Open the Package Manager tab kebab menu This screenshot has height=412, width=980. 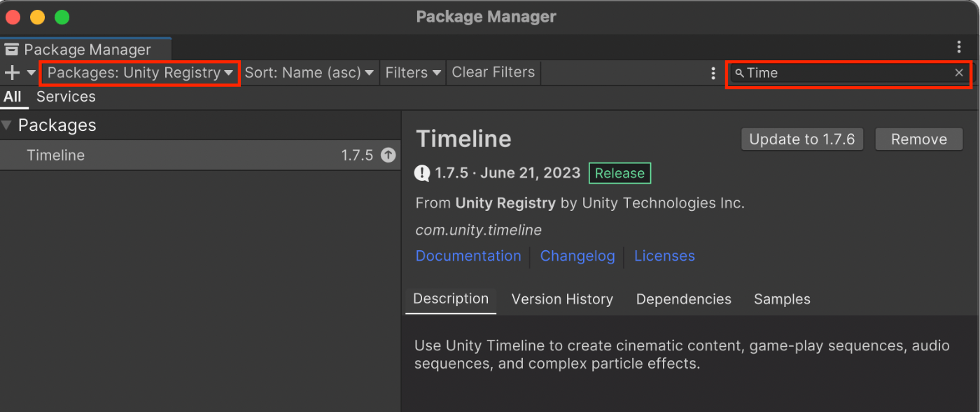point(959,47)
